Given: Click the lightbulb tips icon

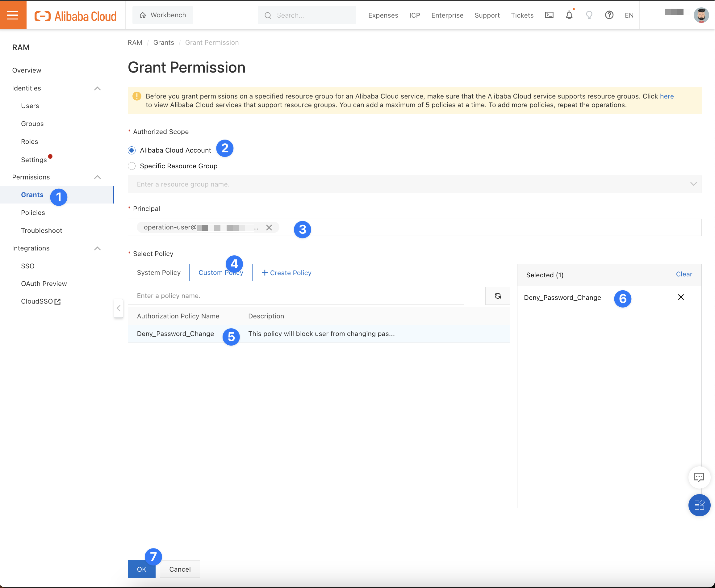Looking at the screenshot, I should tap(589, 15).
